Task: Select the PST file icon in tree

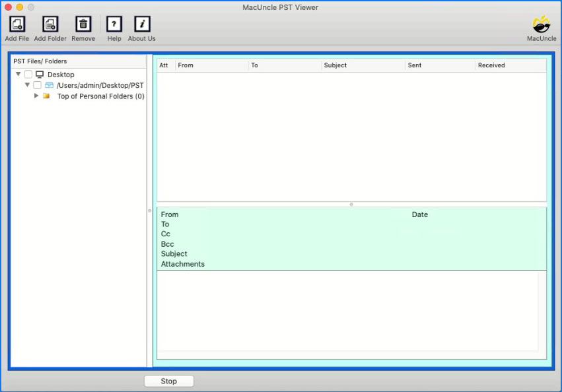Action: [50, 85]
